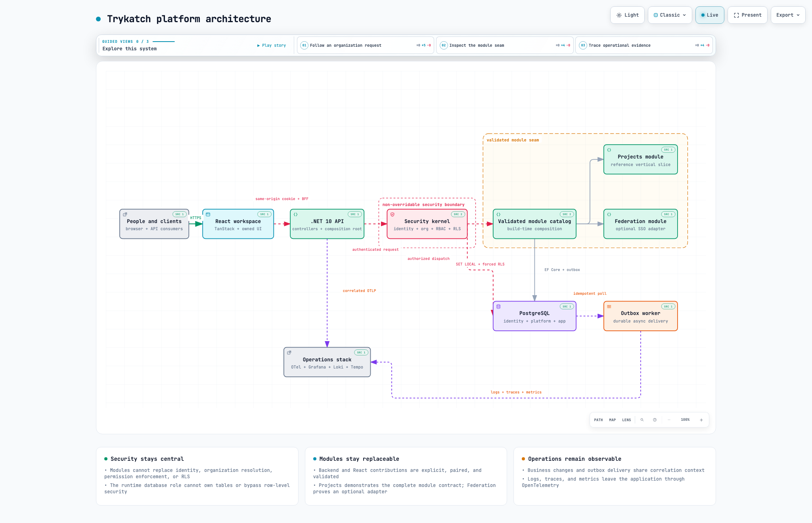This screenshot has width=812, height=523.
Task: Click the database icon on PostgreSQL node
Action: pyautogui.click(x=498, y=306)
